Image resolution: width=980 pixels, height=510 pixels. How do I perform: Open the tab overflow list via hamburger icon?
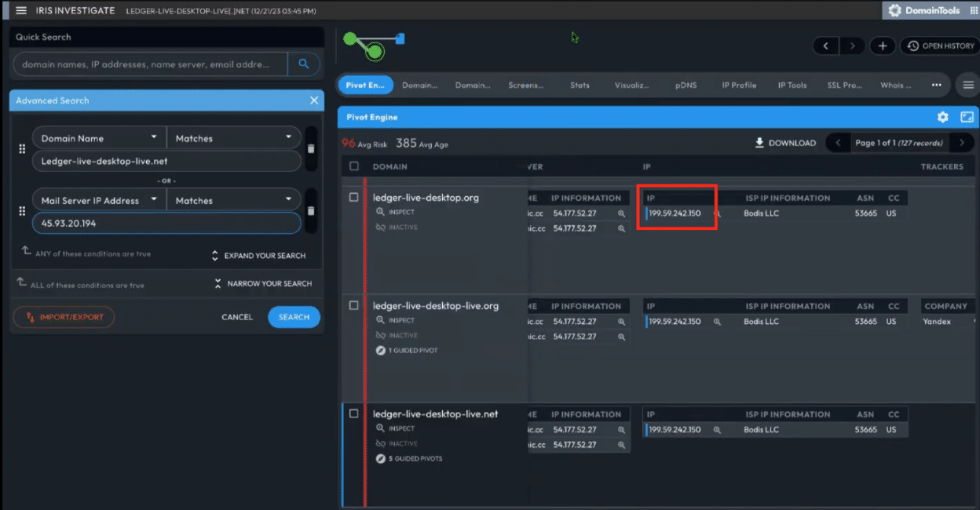point(970,84)
